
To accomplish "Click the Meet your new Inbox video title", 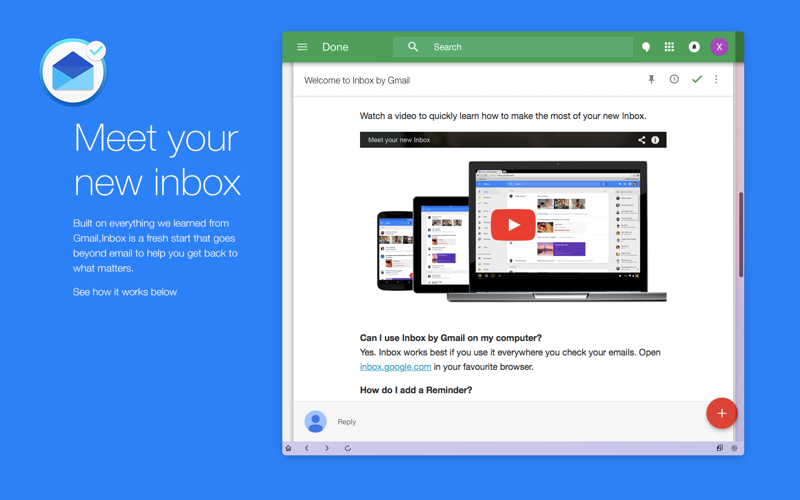I will click(x=399, y=140).
